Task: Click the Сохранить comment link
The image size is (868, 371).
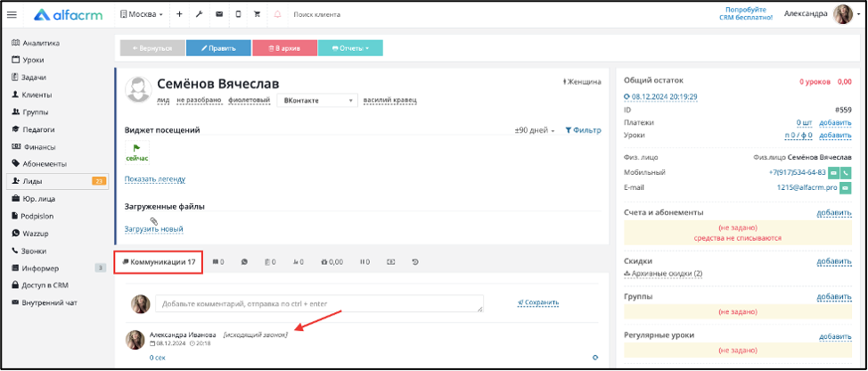Action: coord(537,303)
